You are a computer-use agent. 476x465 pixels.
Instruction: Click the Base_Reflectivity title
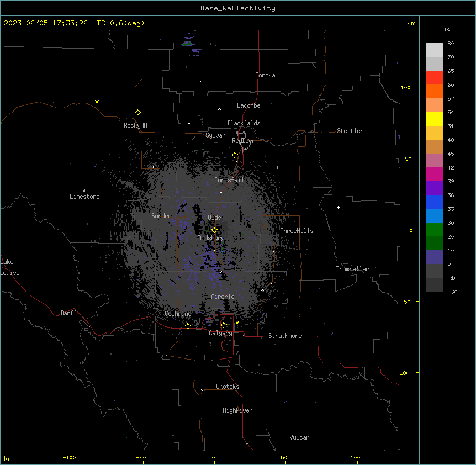(238, 8)
